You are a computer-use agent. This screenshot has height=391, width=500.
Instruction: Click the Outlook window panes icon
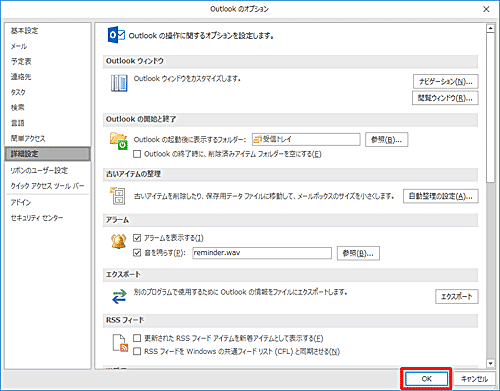[119, 83]
